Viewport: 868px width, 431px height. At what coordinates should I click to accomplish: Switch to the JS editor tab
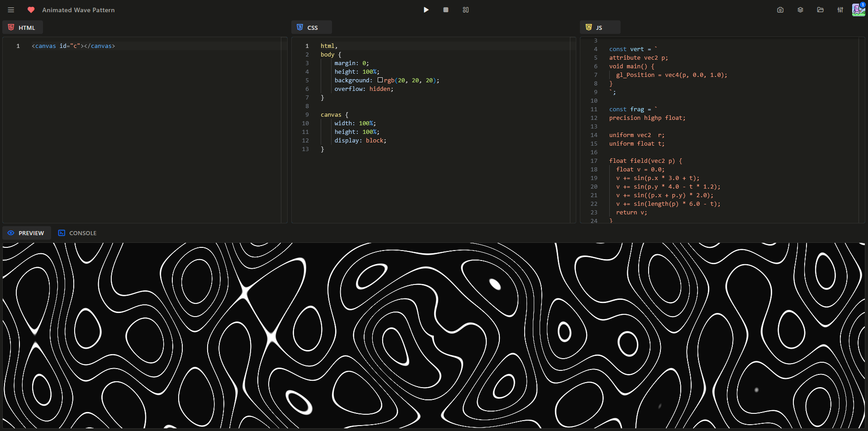click(599, 27)
